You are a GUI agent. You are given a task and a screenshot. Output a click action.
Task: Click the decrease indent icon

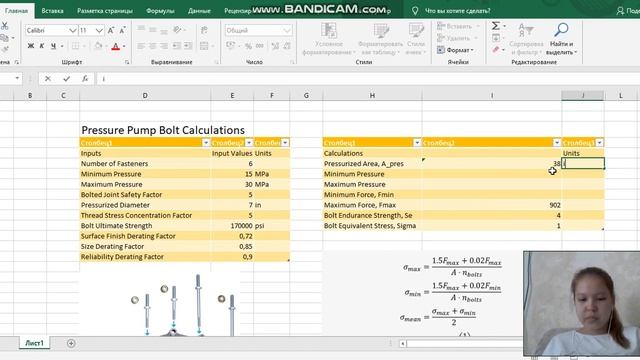177,46
